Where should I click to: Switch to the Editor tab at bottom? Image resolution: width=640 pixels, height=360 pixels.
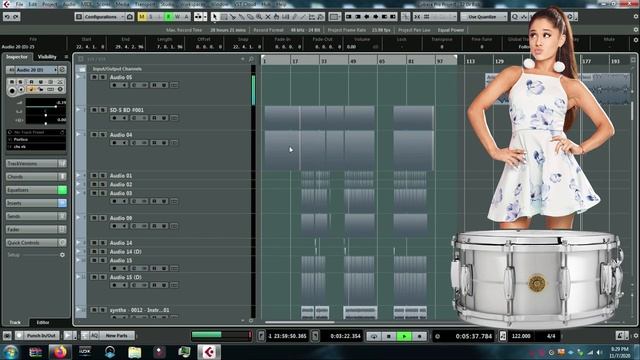pyautogui.click(x=43, y=322)
